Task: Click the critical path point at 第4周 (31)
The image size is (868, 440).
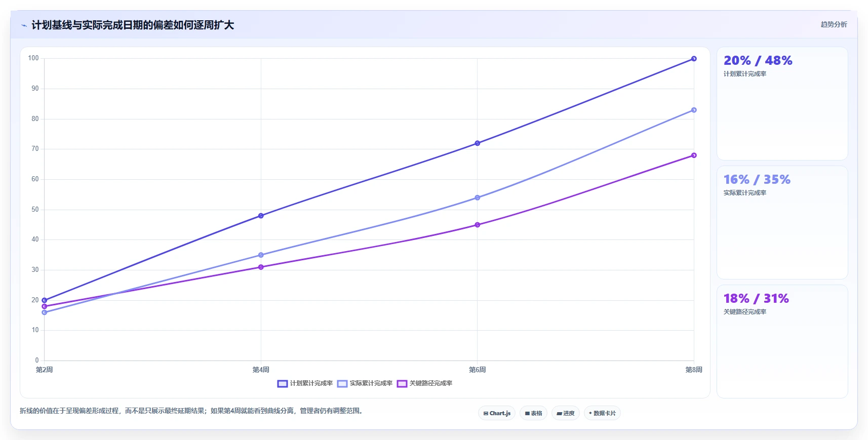Action: (x=261, y=267)
